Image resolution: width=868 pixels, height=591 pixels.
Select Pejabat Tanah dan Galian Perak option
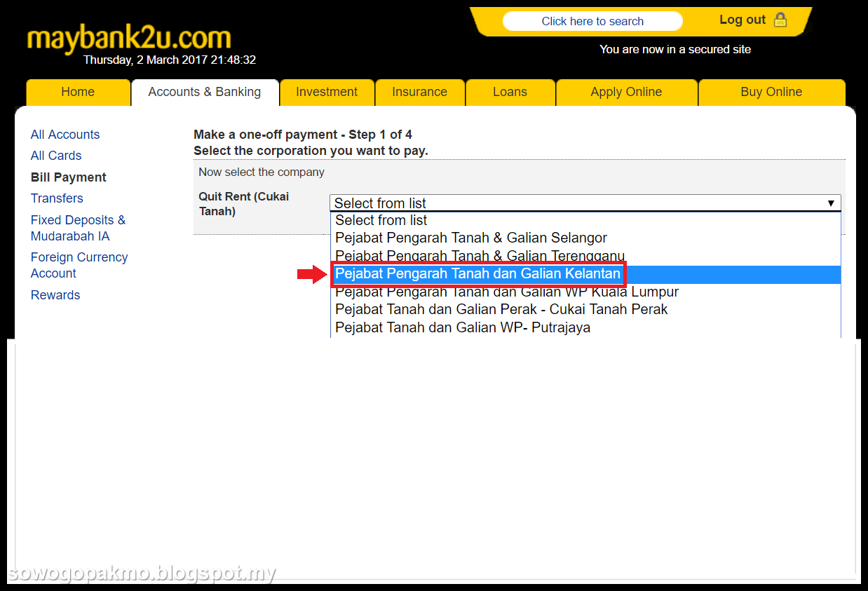pos(585,309)
